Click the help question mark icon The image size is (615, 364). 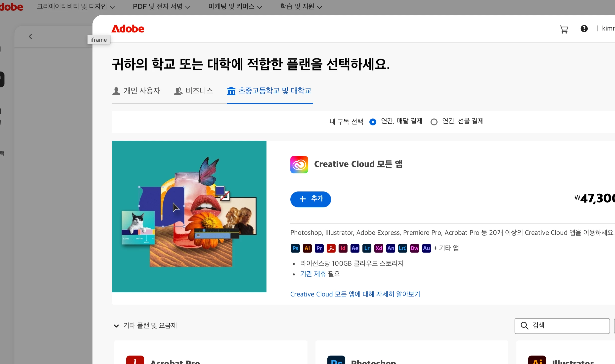pos(584,29)
